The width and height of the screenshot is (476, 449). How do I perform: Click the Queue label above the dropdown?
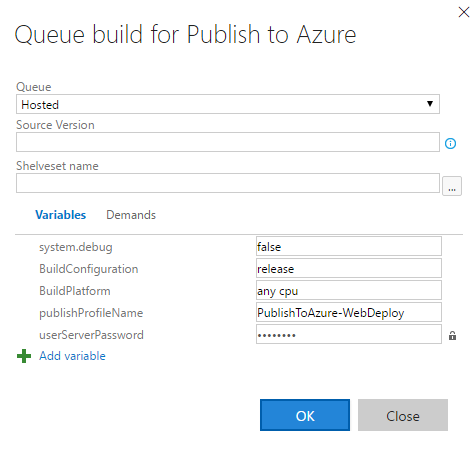pyautogui.click(x=34, y=87)
